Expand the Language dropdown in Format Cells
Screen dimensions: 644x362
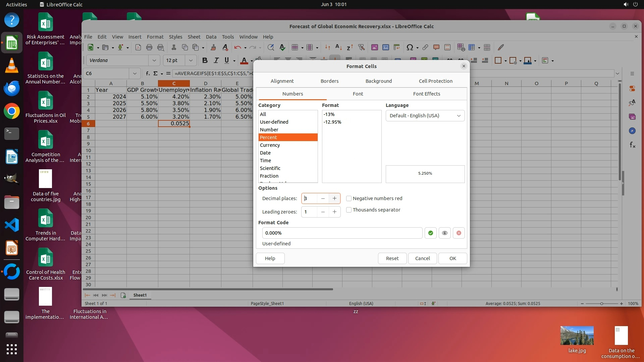point(425,116)
